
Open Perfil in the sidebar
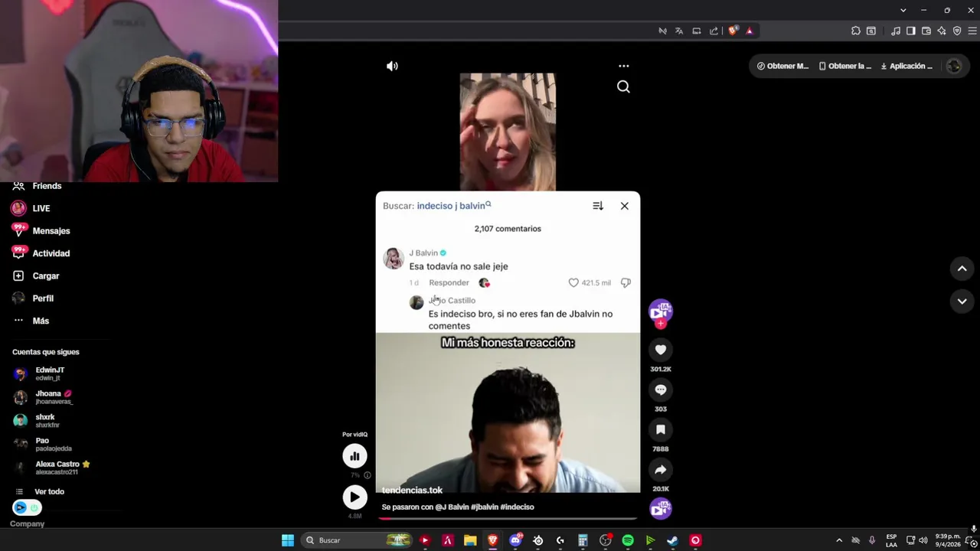[43, 298]
